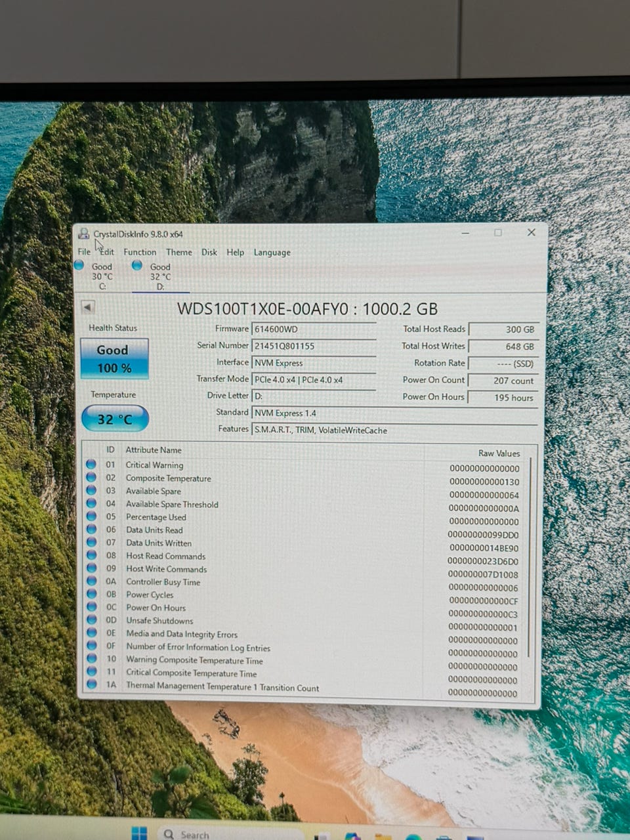The width and height of the screenshot is (630, 840).
Task: Click status circle beside Data Units Read
Action: (x=91, y=530)
